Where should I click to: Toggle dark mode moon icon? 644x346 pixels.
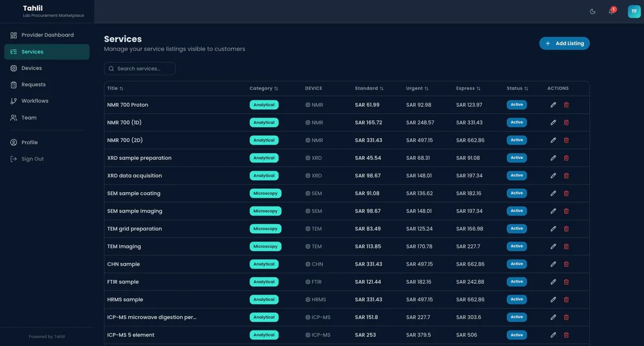coord(592,11)
